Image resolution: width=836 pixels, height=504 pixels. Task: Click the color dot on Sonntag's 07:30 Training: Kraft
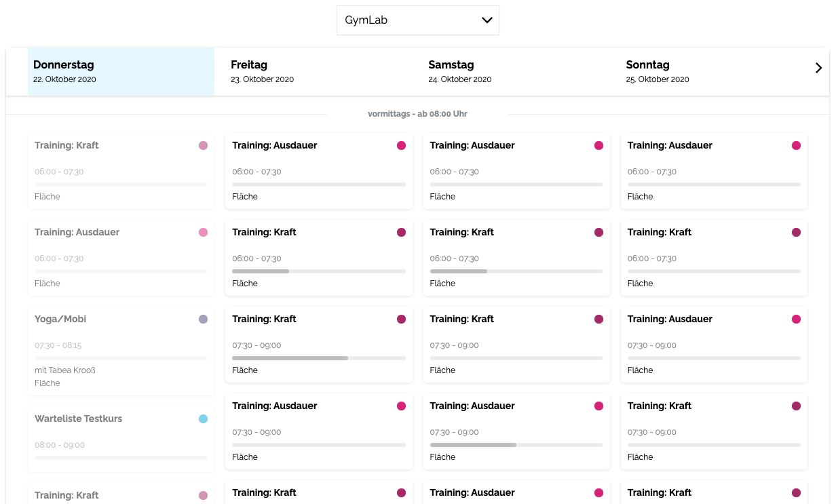click(796, 406)
